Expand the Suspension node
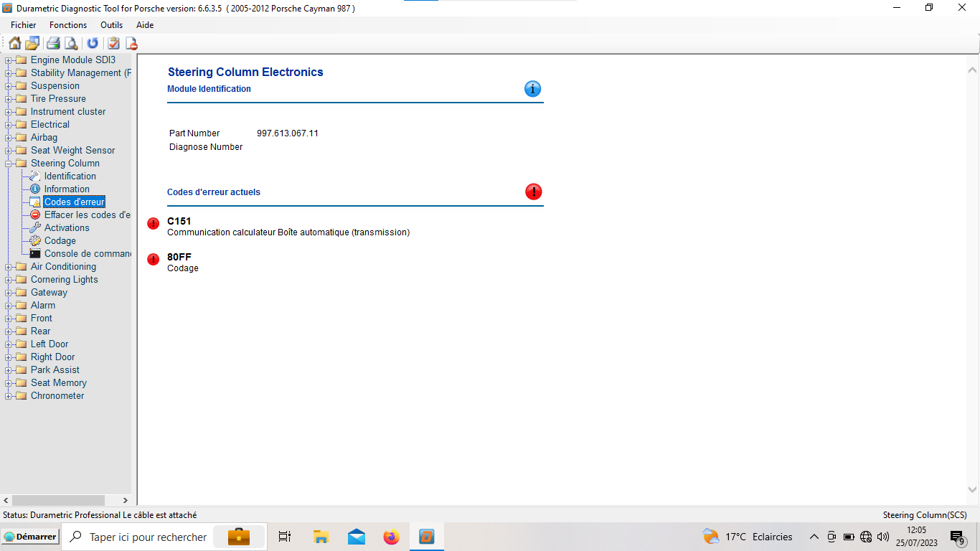This screenshot has height=551, width=980. click(x=9, y=86)
